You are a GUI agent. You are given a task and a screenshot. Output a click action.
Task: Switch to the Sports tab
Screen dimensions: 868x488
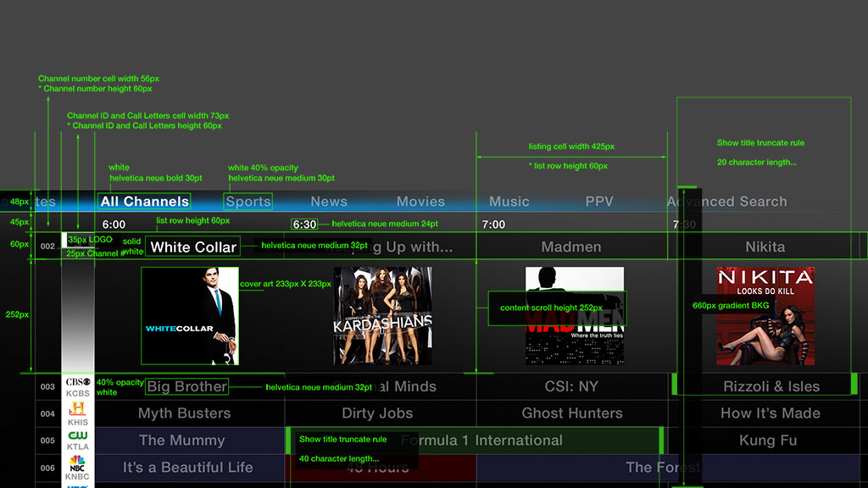pyautogui.click(x=248, y=202)
